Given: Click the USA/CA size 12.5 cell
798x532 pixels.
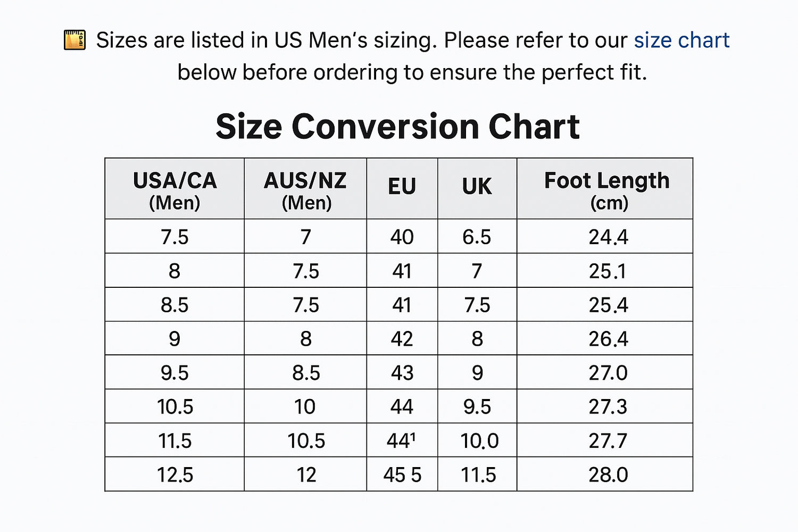Looking at the screenshot, I should pos(174,475).
